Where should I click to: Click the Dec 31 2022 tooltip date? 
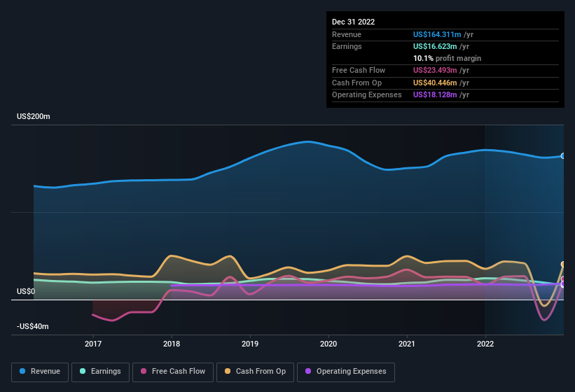click(353, 22)
